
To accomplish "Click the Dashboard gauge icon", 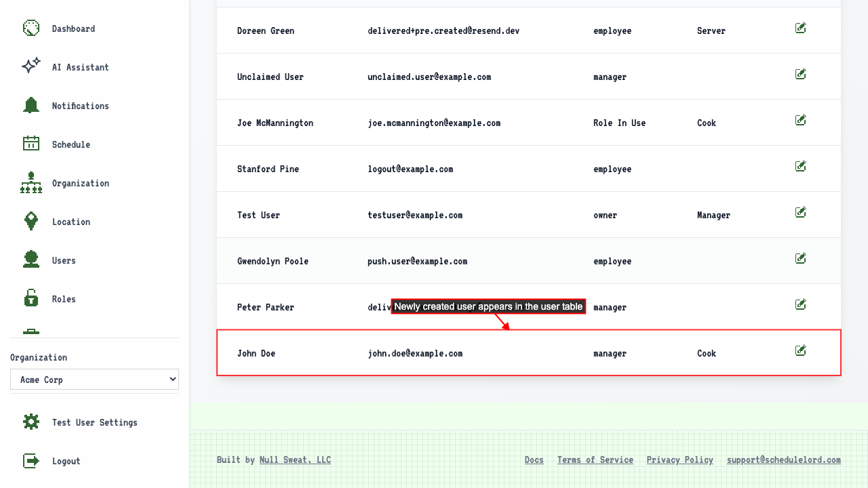I will (31, 28).
